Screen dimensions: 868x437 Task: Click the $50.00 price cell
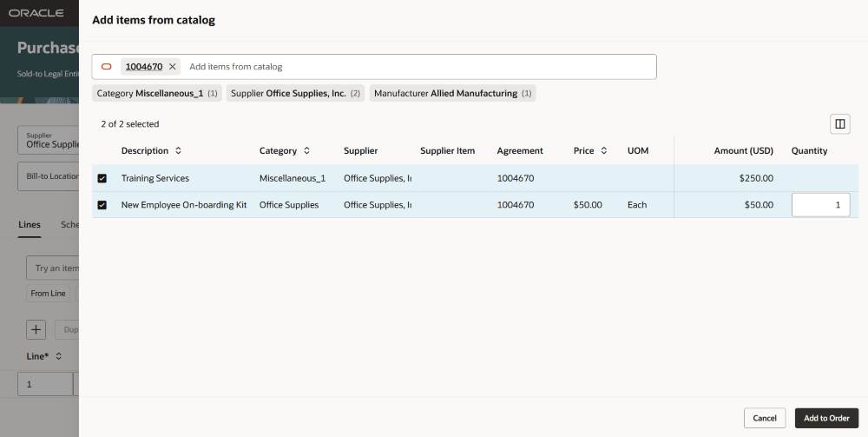[588, 205]
